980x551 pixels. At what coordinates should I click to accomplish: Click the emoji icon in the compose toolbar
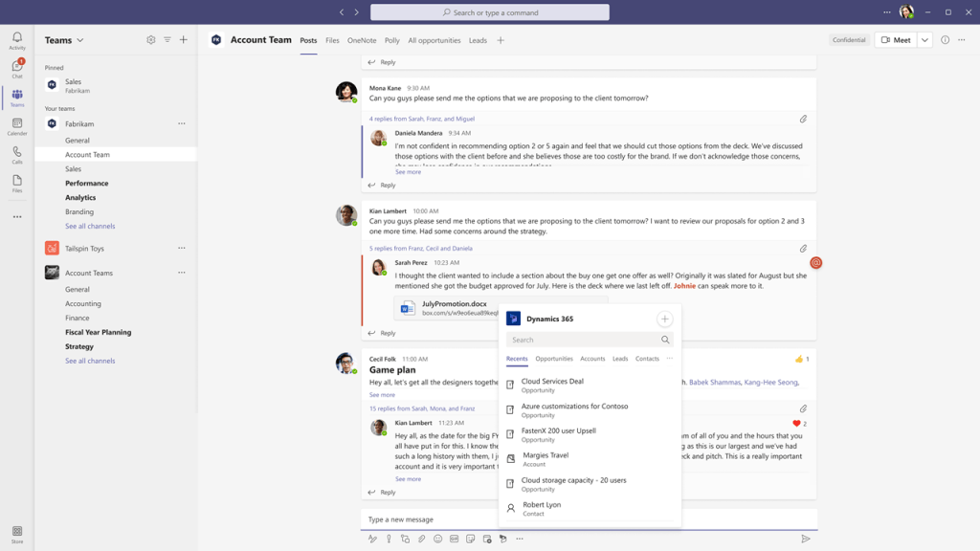[x=437, y=539]
